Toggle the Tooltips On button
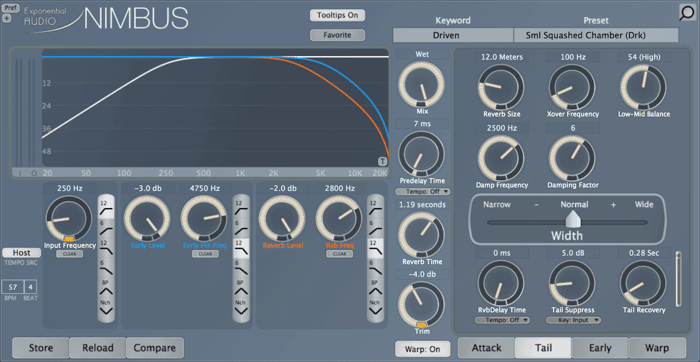This screenshot has height=362, width=700. pos(338,15)
